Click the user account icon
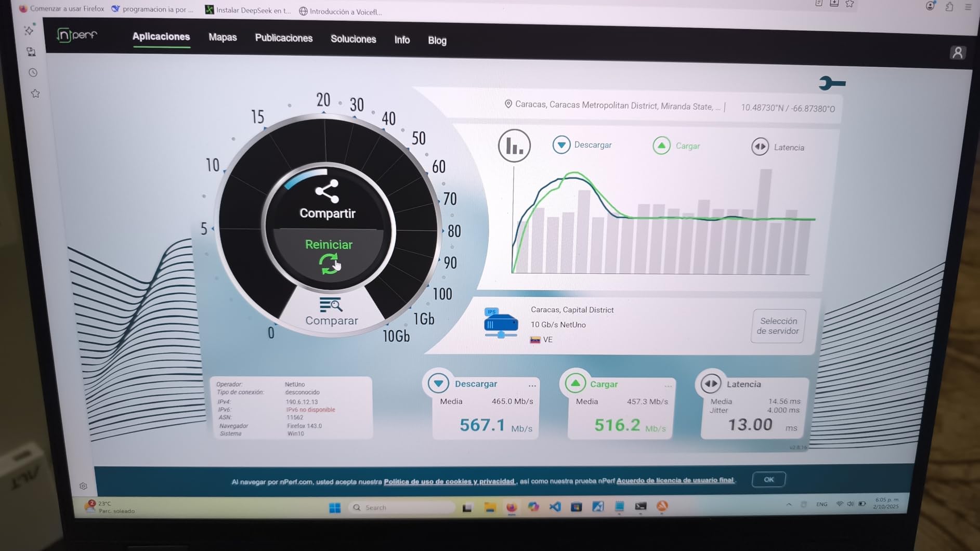The image size is (980, 551). (957, 53)
